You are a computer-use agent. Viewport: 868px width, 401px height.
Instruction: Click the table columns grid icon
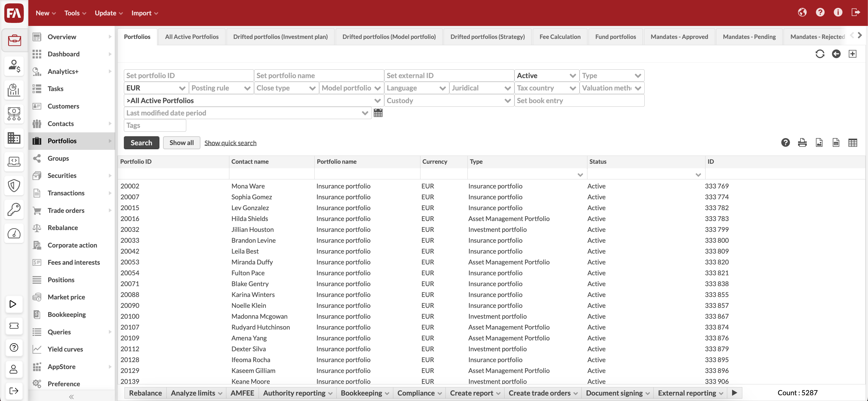[853, 143]
